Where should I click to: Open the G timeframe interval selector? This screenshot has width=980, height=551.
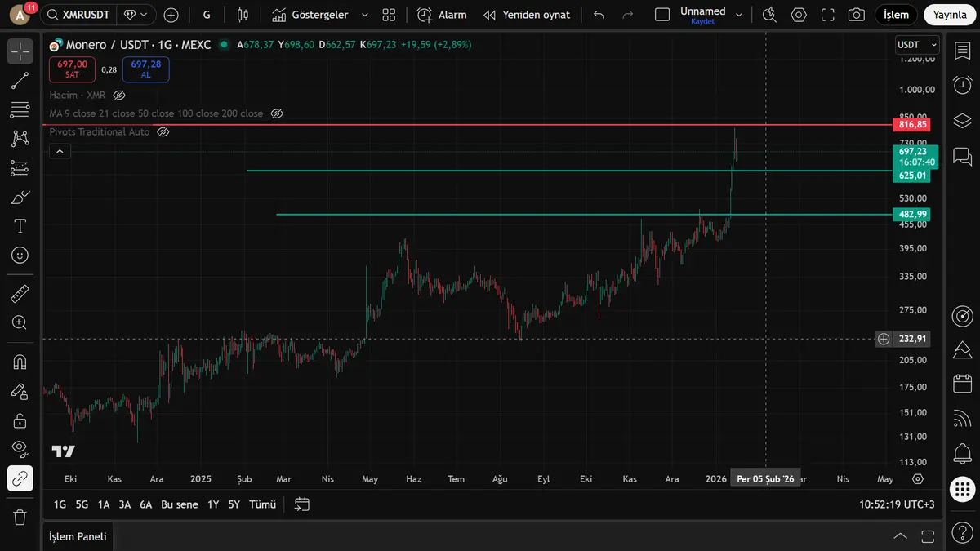tap(207, 15)
